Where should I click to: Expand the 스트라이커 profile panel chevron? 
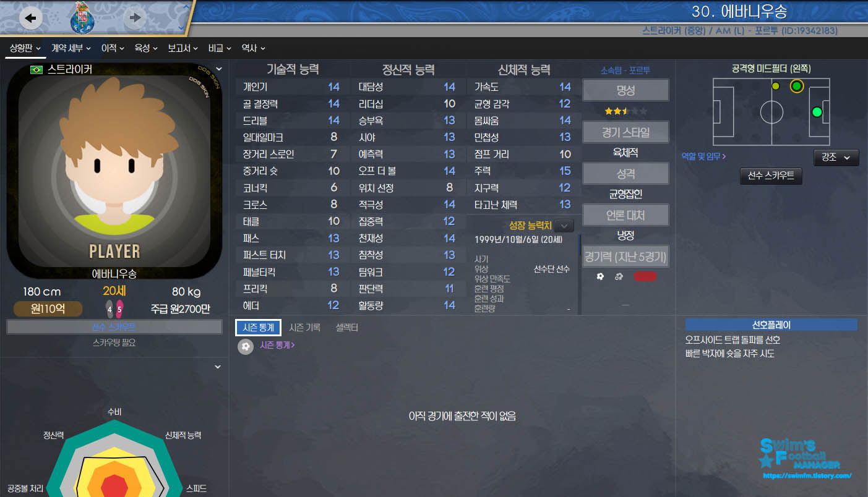coord(218,69)
